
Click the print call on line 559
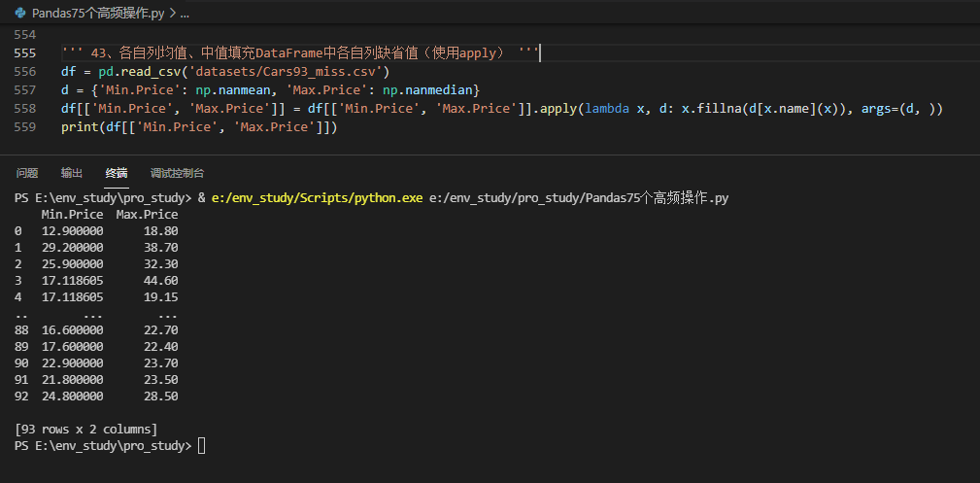[80, 127]
